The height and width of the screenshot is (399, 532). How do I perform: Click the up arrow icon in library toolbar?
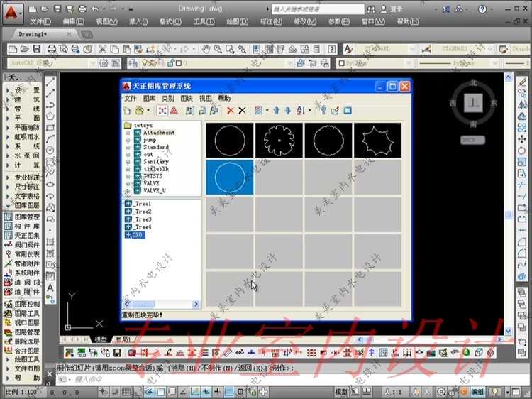coord(276,110)
